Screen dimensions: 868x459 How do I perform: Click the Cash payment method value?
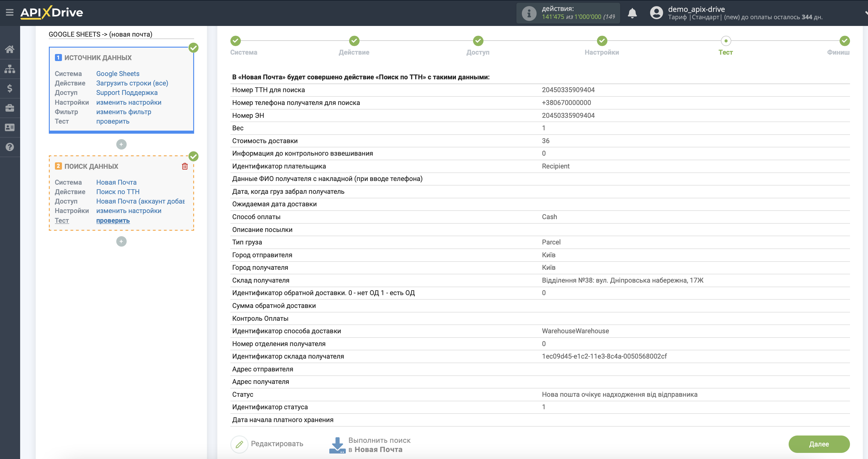pyautogui.click(x=549, y=217)
